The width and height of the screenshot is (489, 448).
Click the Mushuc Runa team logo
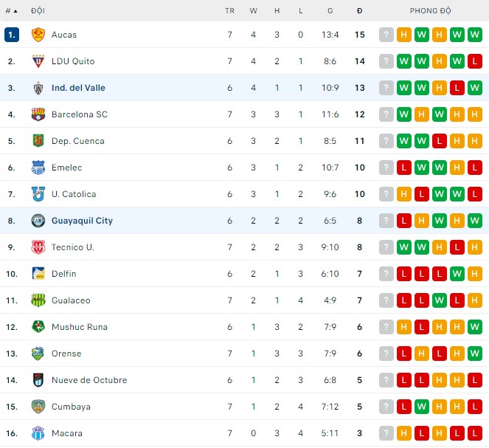tap(38, 327)
